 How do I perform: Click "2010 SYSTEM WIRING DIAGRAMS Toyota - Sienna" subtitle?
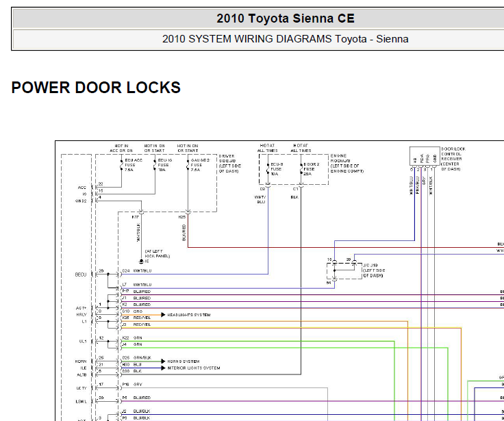click(285, 39)
